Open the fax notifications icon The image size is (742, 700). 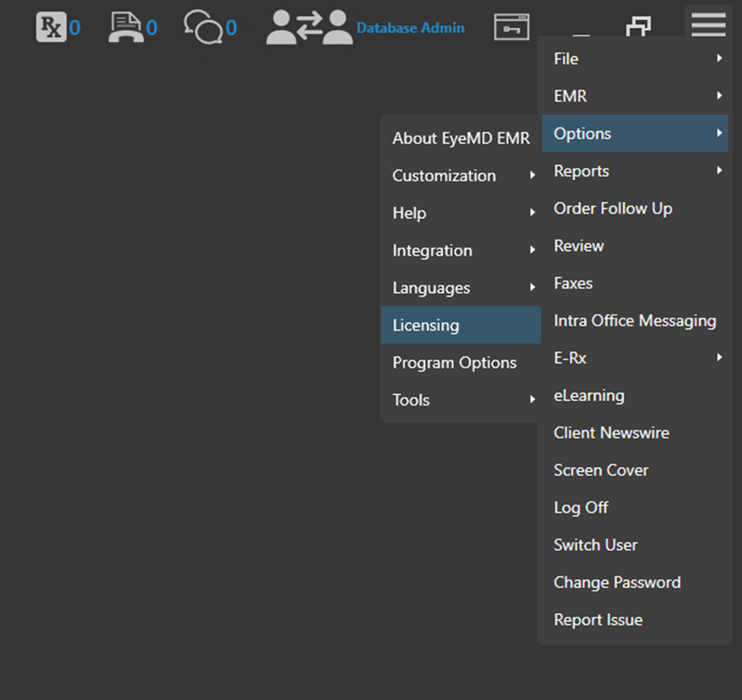(x=124, y=28)
